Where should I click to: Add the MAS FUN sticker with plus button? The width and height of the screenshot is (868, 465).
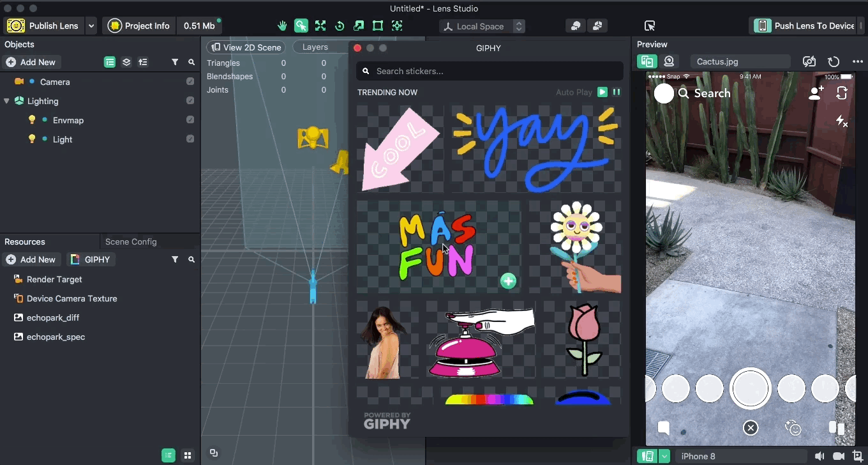[x=508, y=280]
